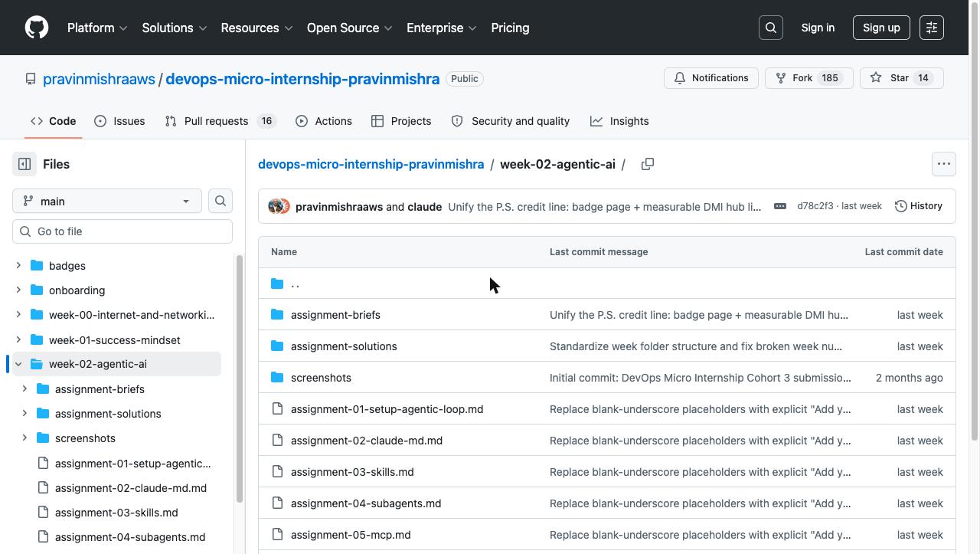Click the Notifications button
Viewport: 980px width, 554px height.
[x=711, y=78]
